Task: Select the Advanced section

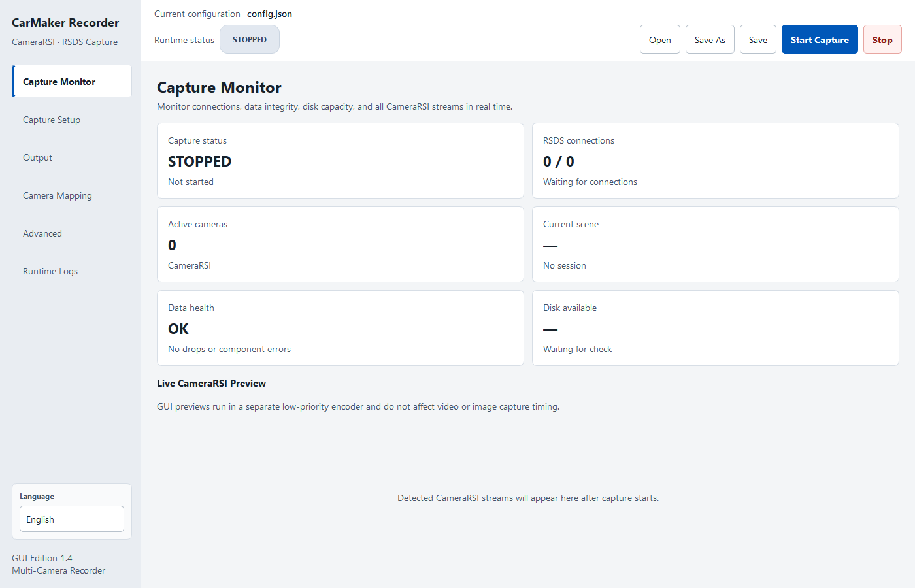Action: coord(72,233)
